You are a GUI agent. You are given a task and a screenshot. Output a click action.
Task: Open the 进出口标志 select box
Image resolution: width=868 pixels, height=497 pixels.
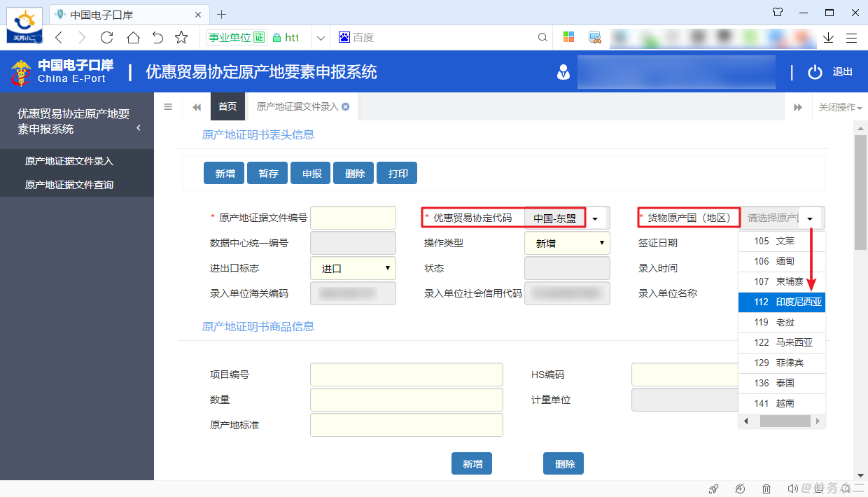click(353, 268)
